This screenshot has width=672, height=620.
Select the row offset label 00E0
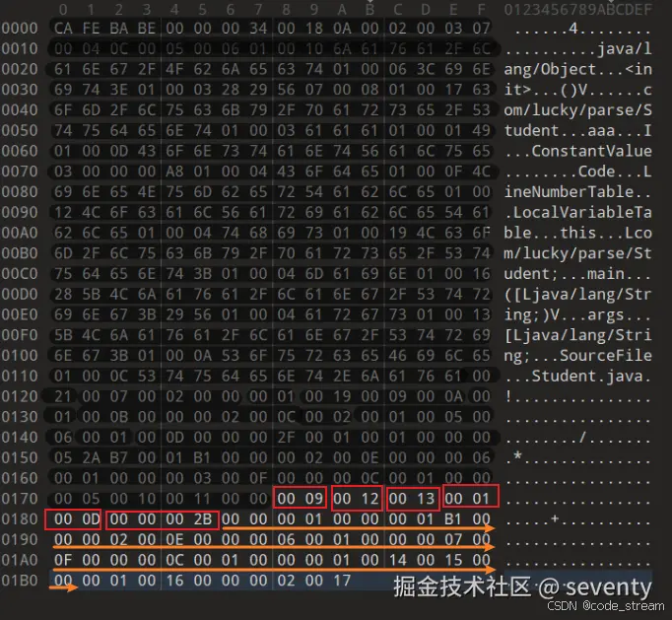(x=20, y=314)
